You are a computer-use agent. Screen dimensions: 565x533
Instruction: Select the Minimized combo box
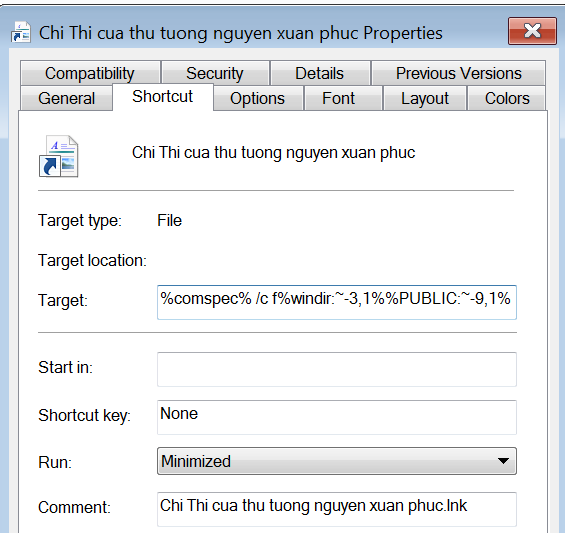coord(337,461)
